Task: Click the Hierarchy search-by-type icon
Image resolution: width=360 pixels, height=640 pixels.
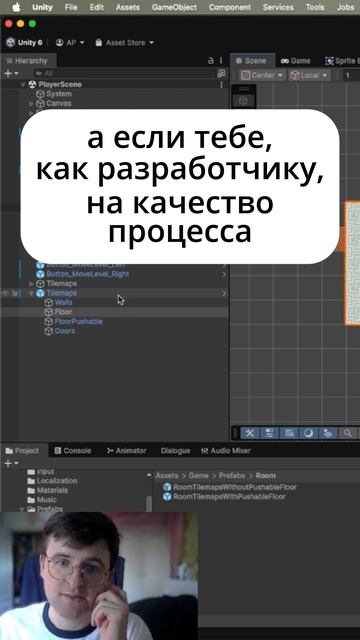Action: [221, 73]
